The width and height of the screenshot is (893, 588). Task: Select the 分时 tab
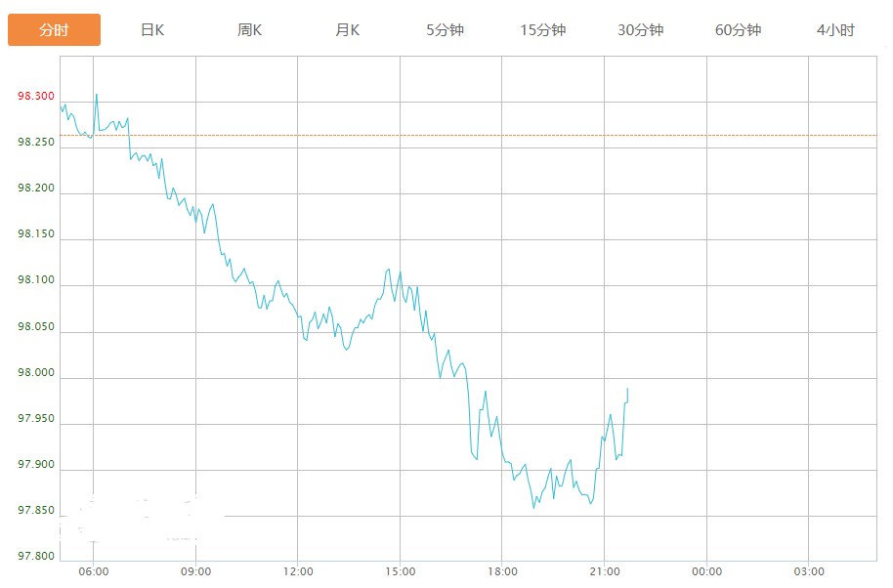pos(54,30)
